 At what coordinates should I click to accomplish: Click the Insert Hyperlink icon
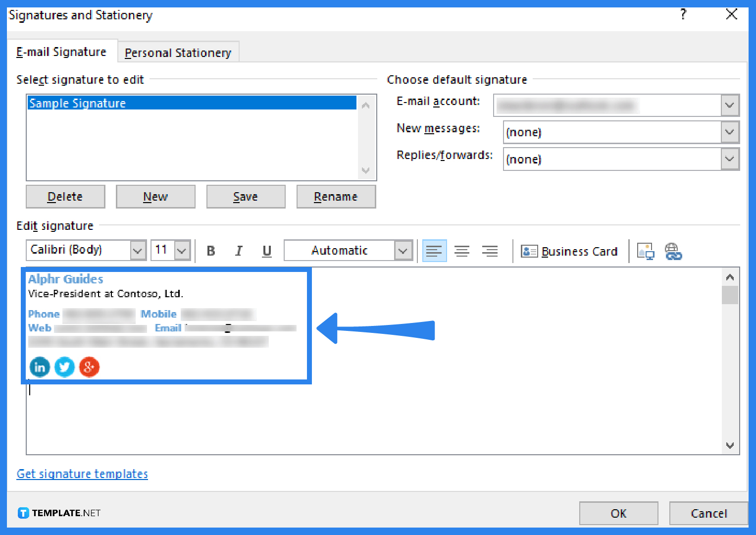pyautogui.click(x=673, y=251)
